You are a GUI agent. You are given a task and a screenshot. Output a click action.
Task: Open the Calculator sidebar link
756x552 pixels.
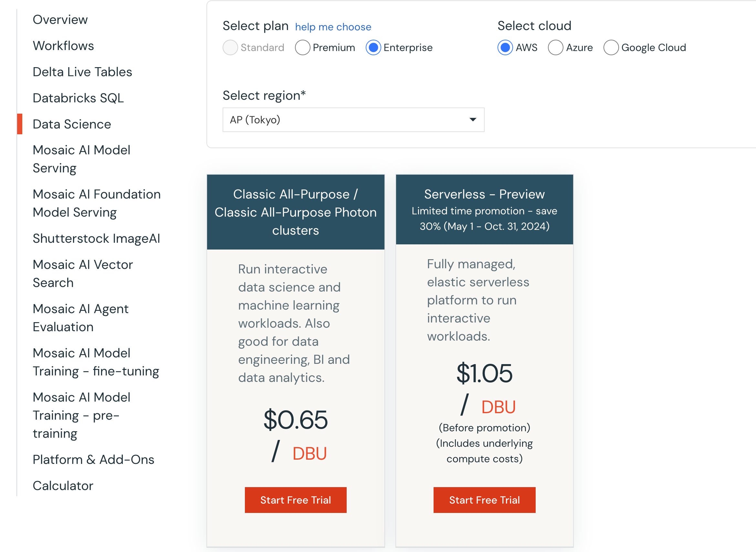(x=63, y=486)
